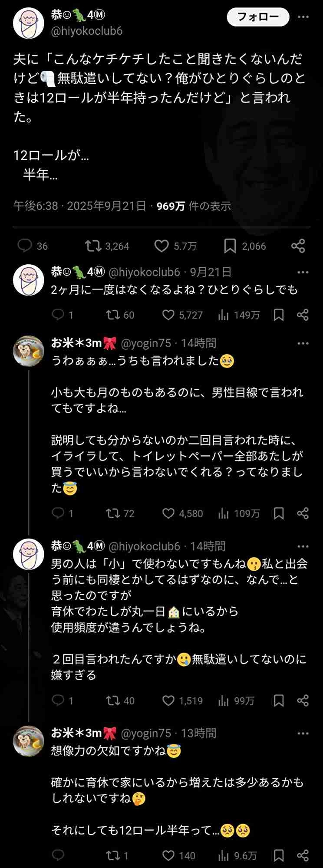Open the more options menu on main post

(303, 17)
